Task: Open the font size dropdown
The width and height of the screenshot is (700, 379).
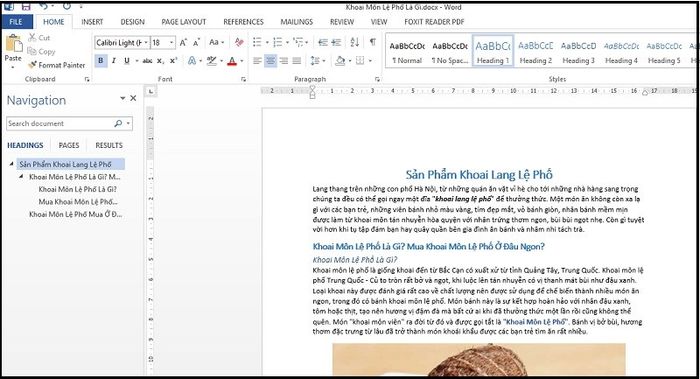Action: [x=171, y=43]
